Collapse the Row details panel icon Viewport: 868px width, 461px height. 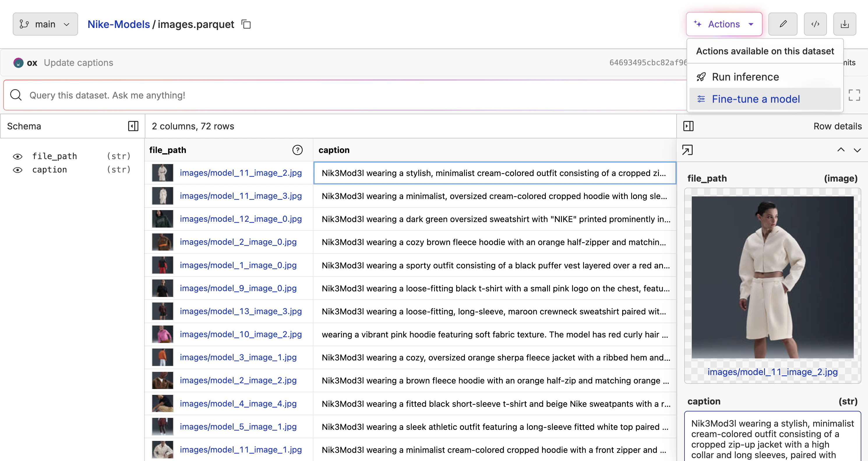688,126
